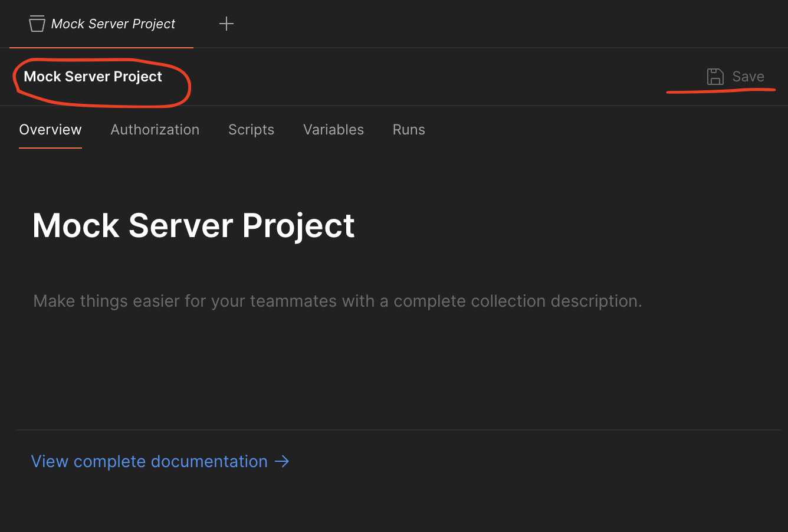Go to the Variables tab
This screenshot has height=532, width=788.
pyautogui.click(x=333, y=130)
